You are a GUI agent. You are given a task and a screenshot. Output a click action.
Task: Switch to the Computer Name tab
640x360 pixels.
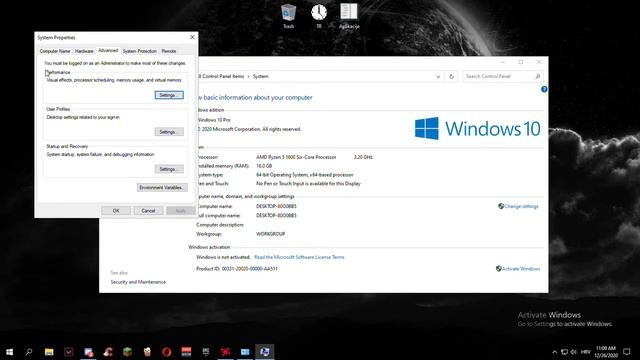tap(55, 51)
